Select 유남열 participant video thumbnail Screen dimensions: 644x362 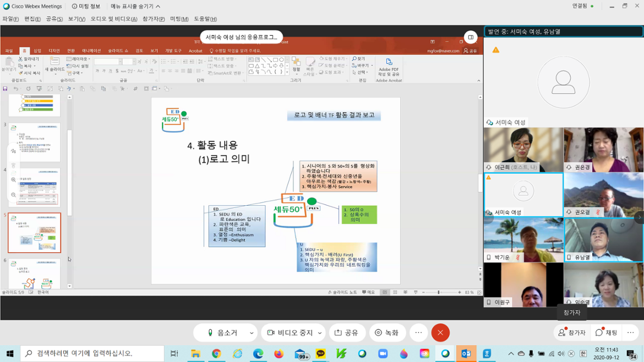(x=603, y=239)
